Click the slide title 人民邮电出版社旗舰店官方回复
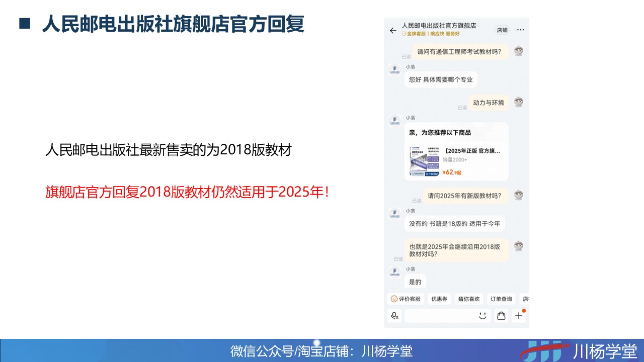 pos(174,24)
